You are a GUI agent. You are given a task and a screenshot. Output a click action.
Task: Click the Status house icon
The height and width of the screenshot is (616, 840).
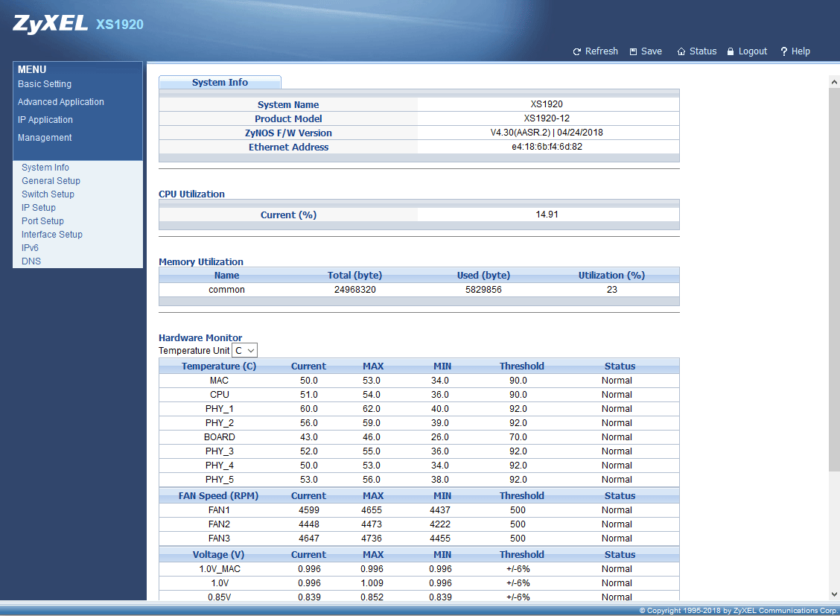[681, 51]
